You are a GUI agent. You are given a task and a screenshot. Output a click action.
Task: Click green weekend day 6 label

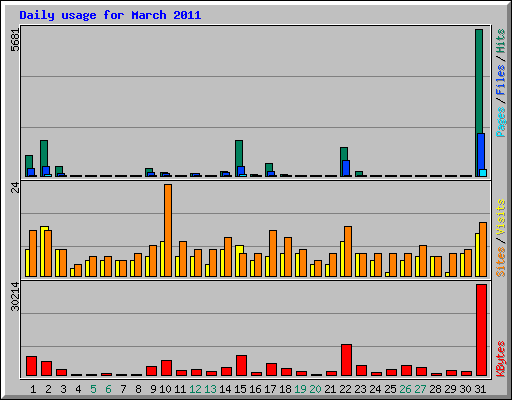pyautogui.click(x=108, y=389)
